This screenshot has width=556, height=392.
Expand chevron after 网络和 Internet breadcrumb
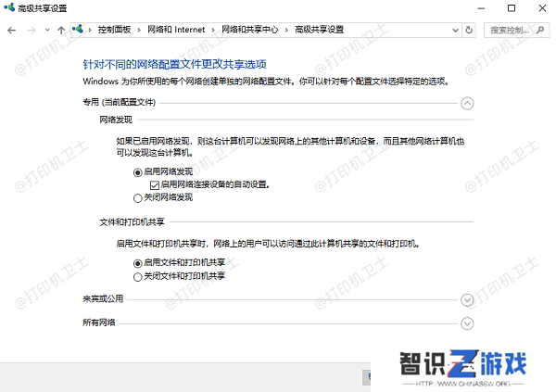(x=213, y=31)
